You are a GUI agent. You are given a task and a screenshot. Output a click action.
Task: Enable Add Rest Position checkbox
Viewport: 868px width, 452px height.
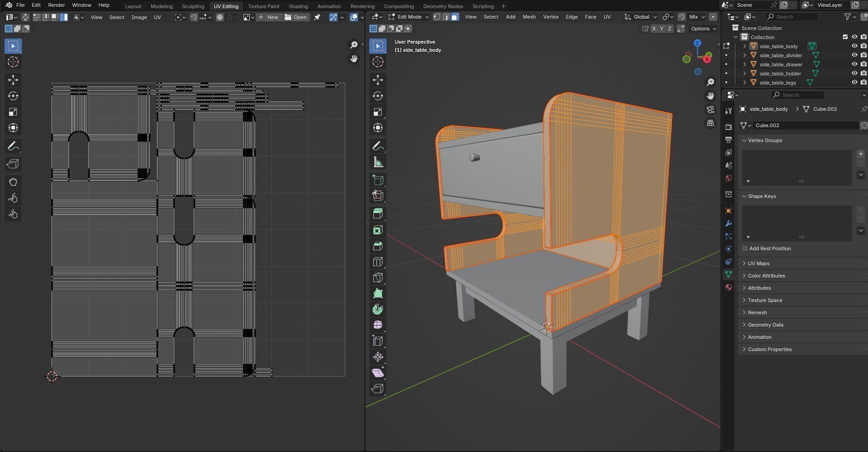tap(745, 248)
